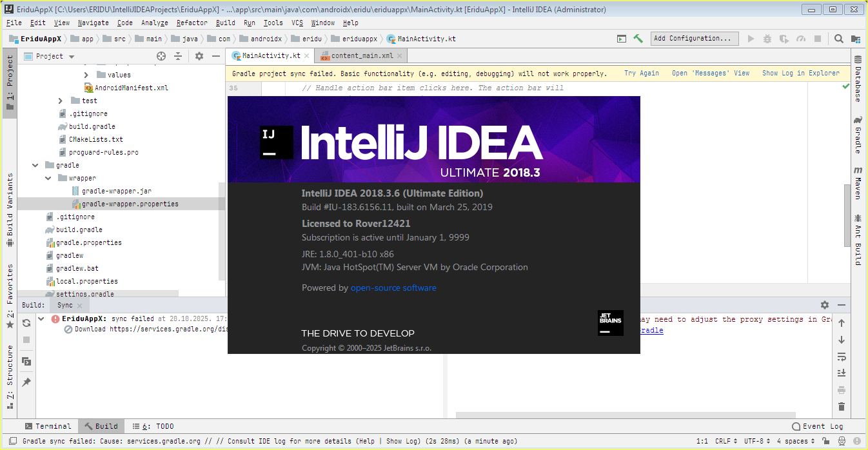Image resolution: width=868 pixels, height=450 pixels.
Task: Open Search Everywhere magnifier icon
Action: click(x=838, y=39)
